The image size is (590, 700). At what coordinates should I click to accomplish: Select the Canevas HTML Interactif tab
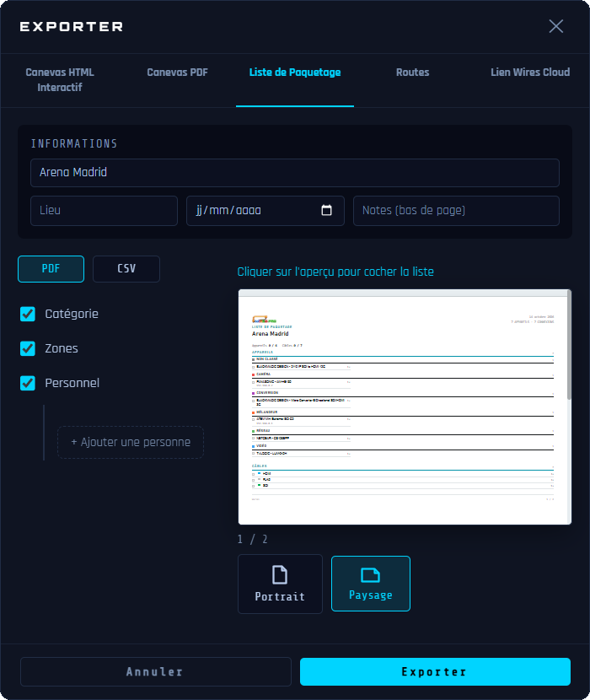[x=60, y=80]
